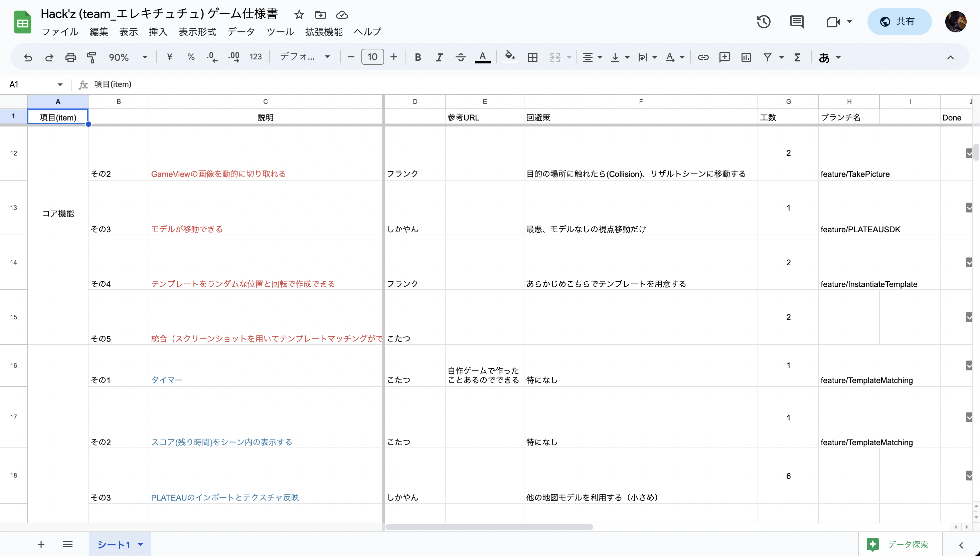Insert a comment on the cell
The image size is (980, 556).
(x=724, y=57)
